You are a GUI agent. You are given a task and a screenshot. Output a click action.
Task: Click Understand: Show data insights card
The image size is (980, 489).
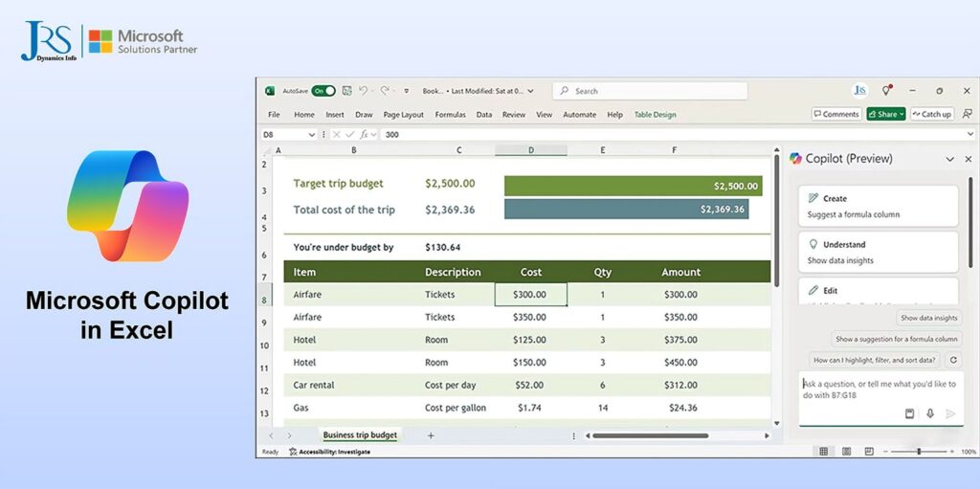pyautogui.click(x=879, y=252)
